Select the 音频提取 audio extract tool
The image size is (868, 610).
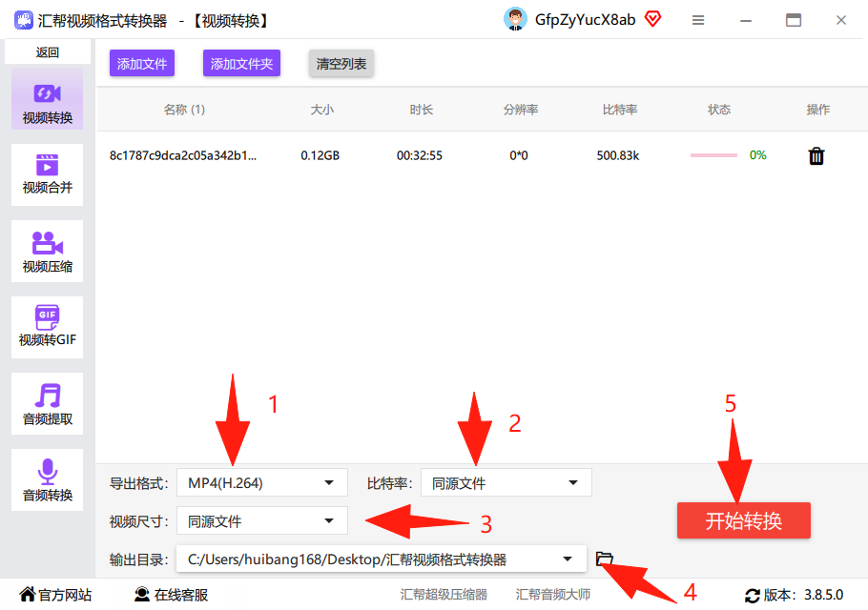[47, 404]
